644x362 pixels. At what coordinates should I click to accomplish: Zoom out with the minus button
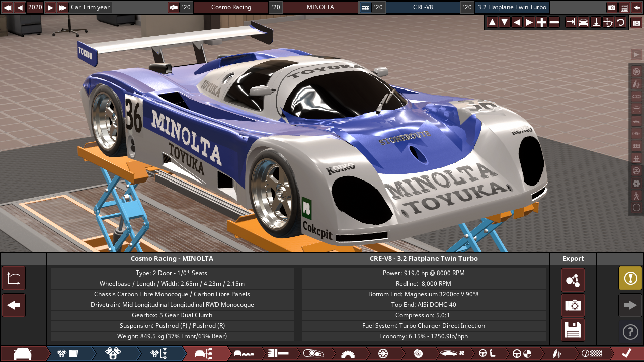[554, 22]
